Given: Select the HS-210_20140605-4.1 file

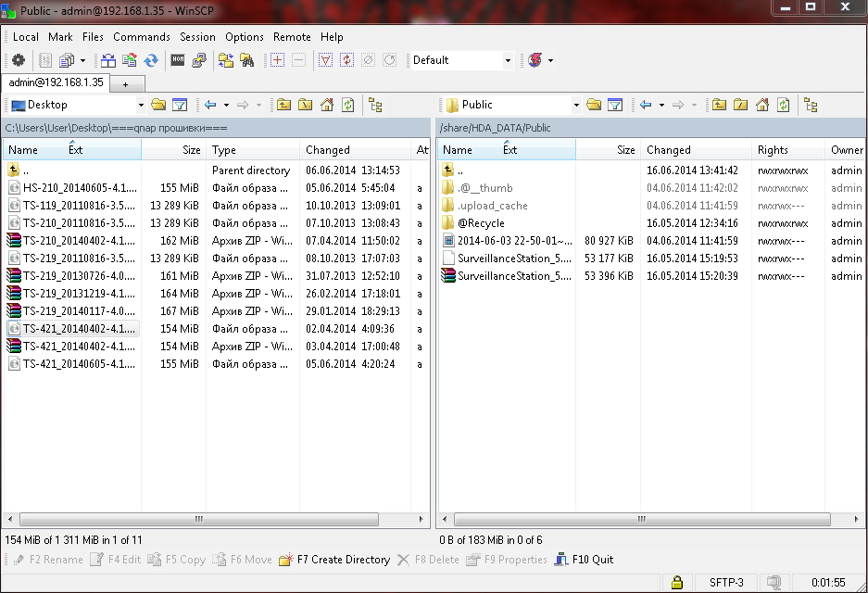Looking at the screenshot, I should pyautogui.click(x=72, y=188).
